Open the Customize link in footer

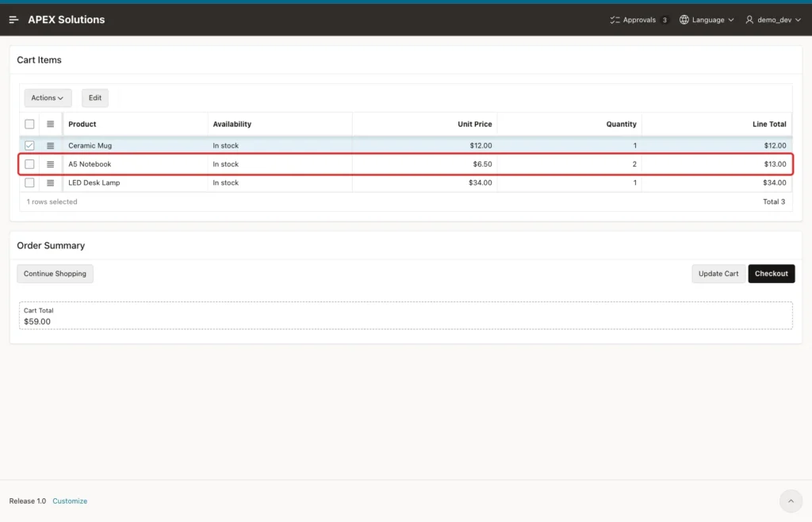point(70,501)
